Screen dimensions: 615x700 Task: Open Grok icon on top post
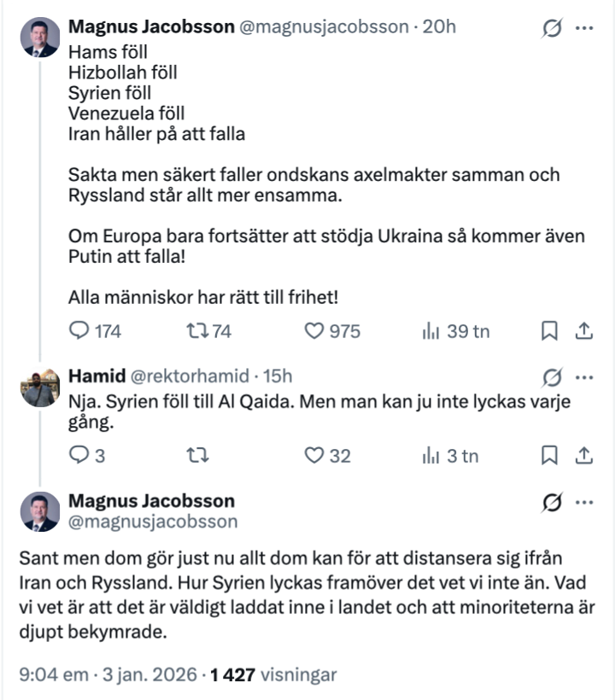553,28
